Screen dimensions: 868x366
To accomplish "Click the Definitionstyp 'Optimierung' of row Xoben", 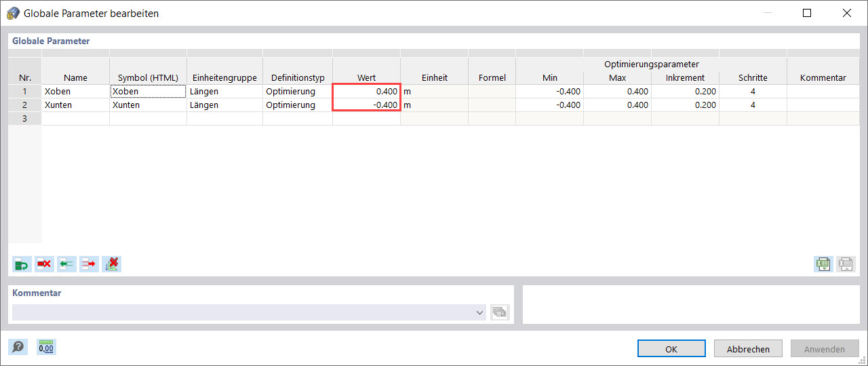I will coord(298,91).
